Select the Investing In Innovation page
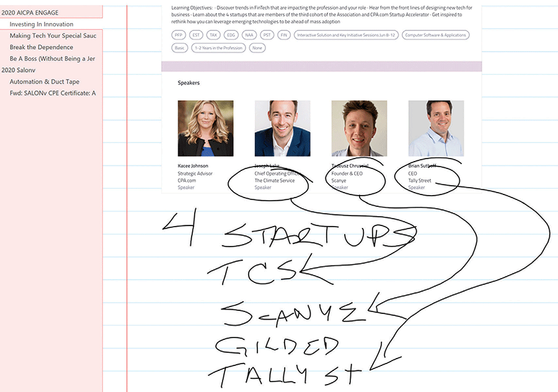The width and height of the screenshot is (558, 392). point(51,24)
